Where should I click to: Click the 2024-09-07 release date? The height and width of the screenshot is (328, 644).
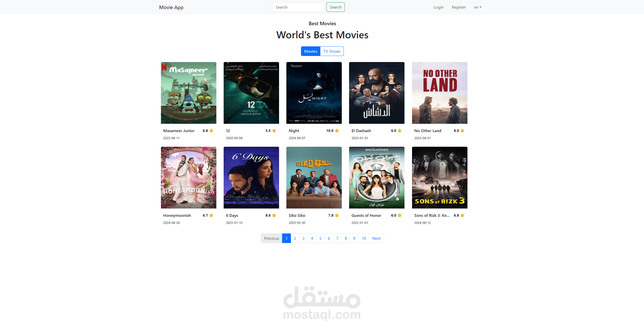297,138
